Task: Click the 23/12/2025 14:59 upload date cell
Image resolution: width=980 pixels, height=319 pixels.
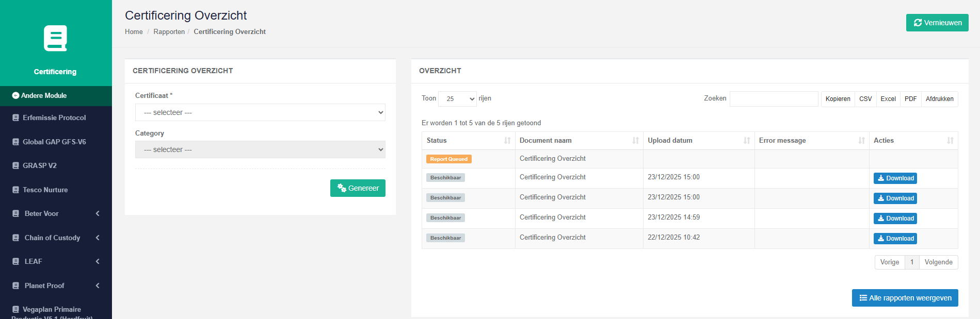Action: point(699,219)
